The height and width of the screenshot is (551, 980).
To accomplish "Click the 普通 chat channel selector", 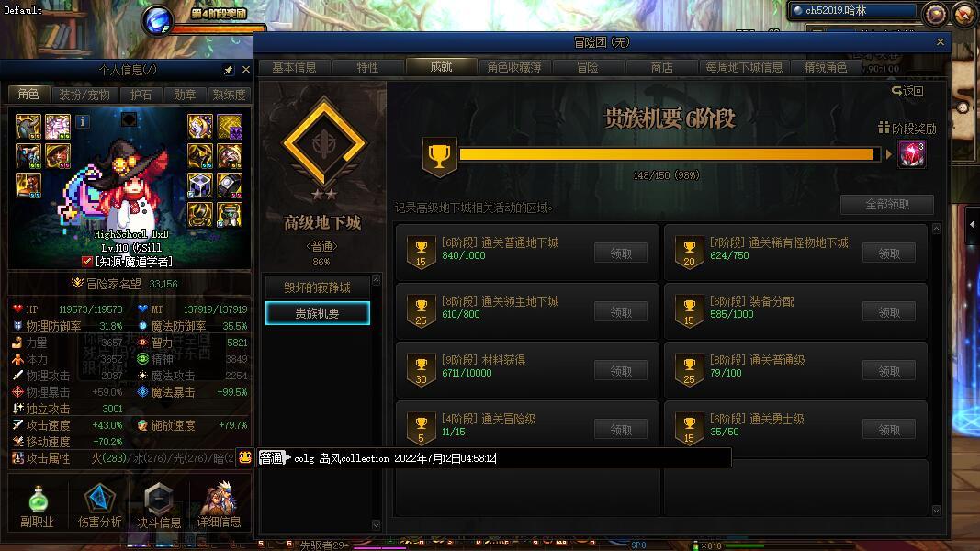I will [x=271, y=458].
